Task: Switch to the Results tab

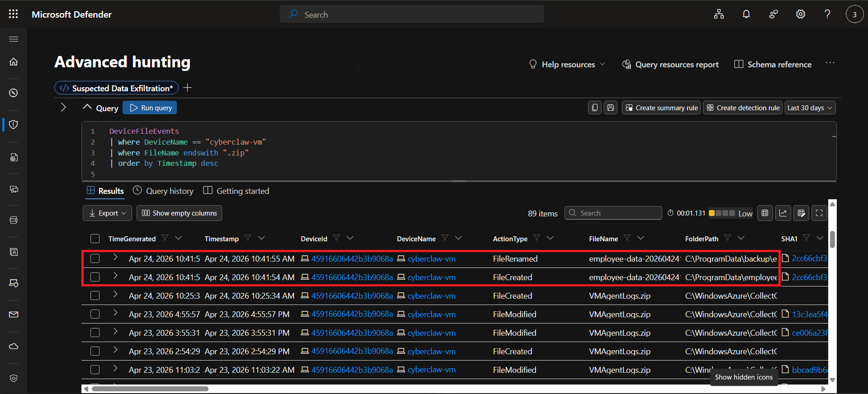Action: (105, 191)
